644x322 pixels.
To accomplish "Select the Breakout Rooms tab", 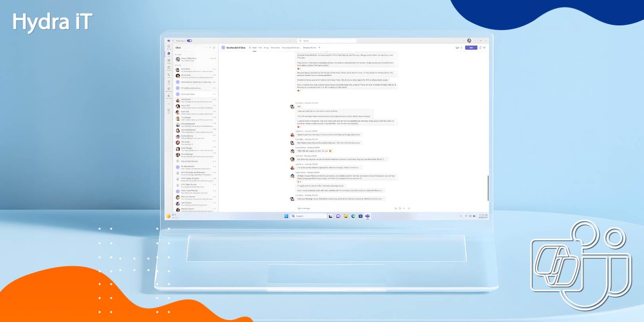I will [310, 47].
